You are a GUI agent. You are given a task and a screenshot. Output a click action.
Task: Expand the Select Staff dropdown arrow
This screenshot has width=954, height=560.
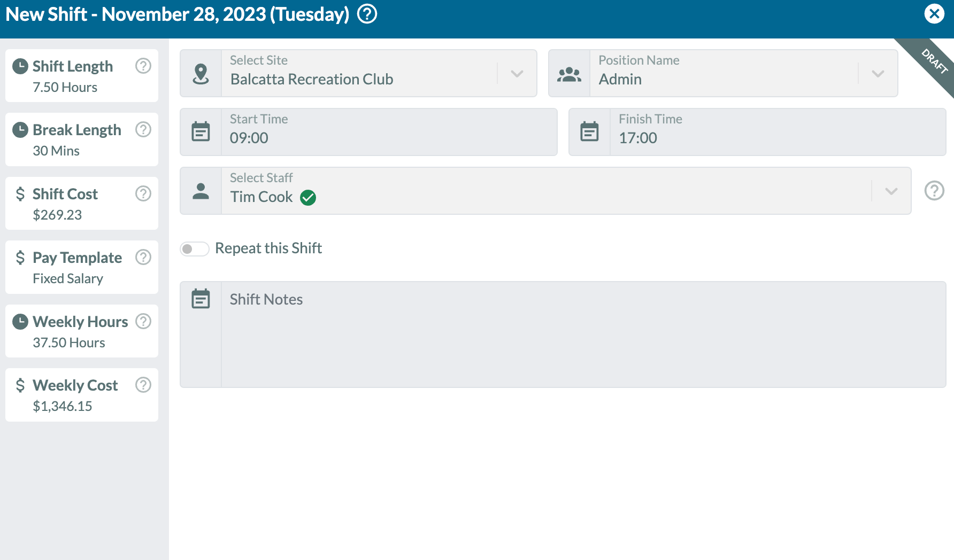pos(891,191)
